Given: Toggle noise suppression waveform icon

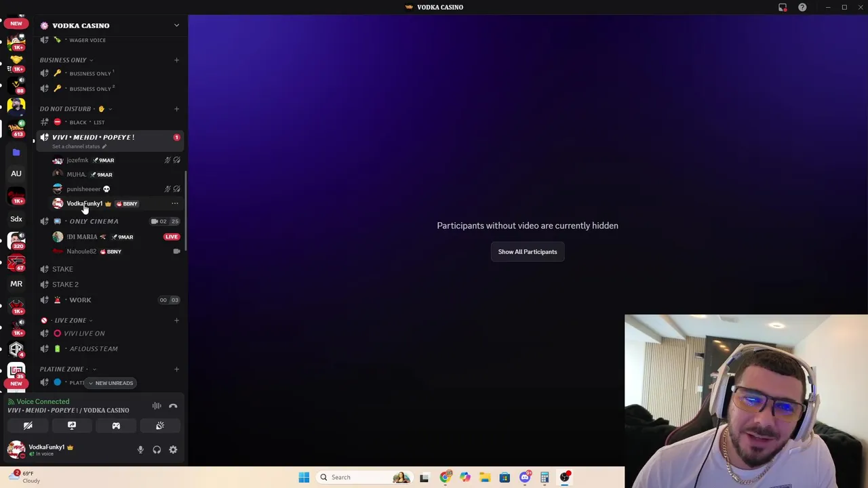Looking at the screenshot, I should [x=157, y=406].
